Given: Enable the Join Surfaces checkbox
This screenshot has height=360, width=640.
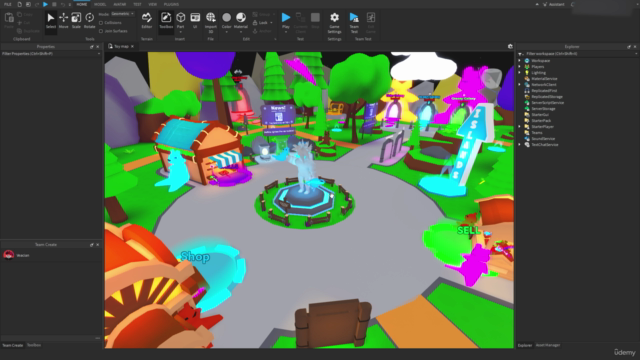Looking at the screenshot, I should [101, 31].
